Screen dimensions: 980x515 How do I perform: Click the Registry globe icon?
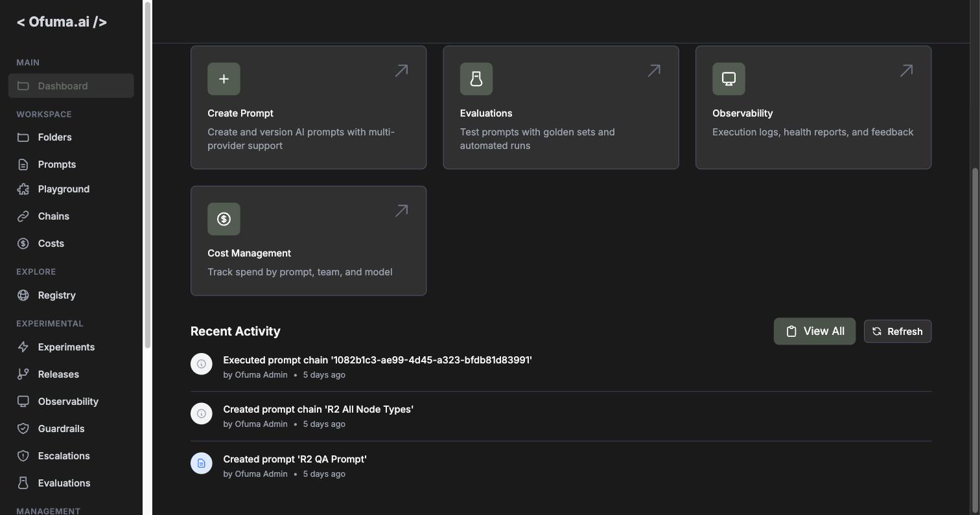(23, 295)
